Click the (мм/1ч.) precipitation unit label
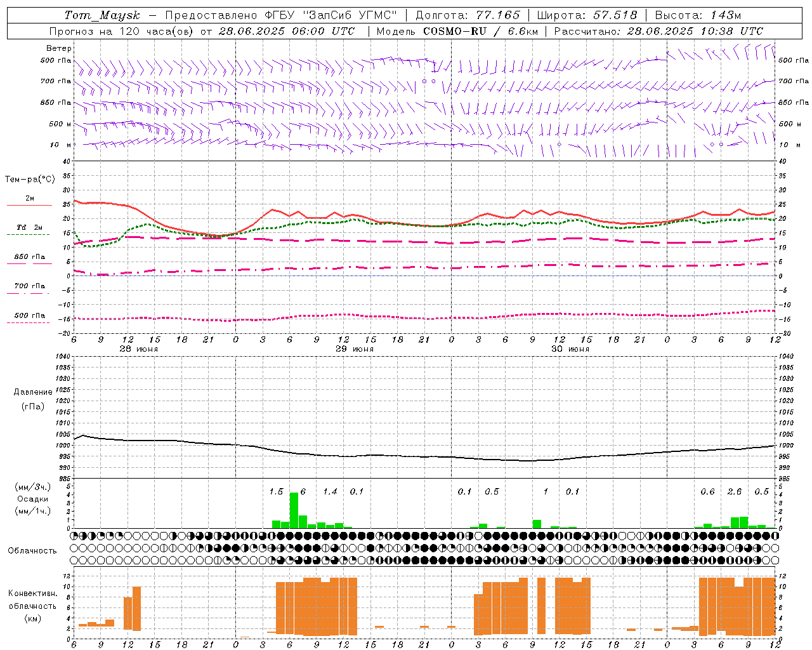812x650 pixels. 33,511
